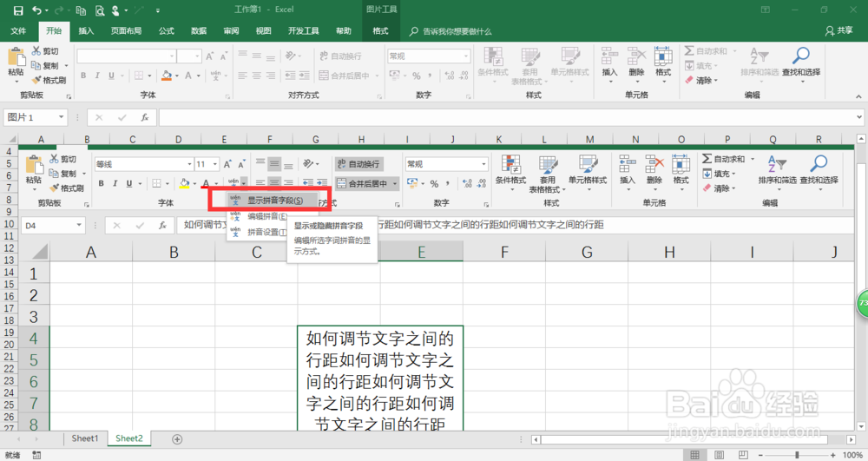The image size is (868, 461).
Task: Click the borders icon in top ribbon
Action: (x=138, y=76)
